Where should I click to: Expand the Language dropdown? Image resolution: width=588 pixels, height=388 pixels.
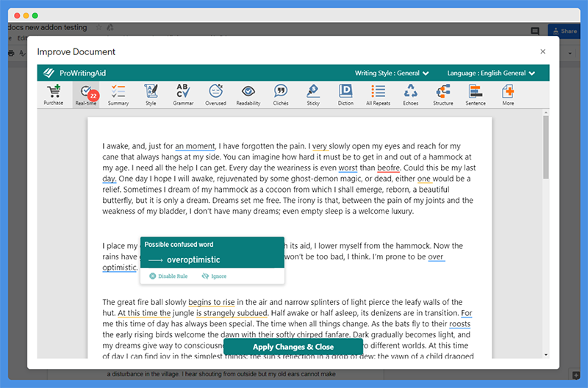(491, 73)
